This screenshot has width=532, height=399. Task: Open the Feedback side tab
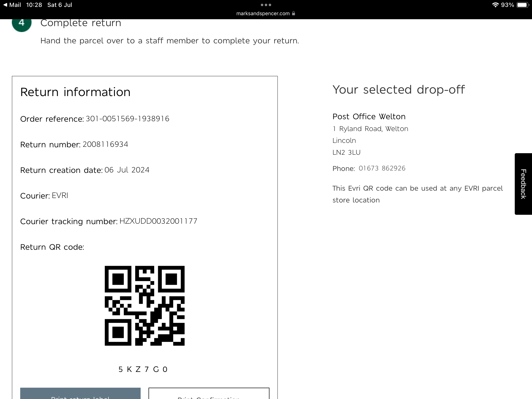[523, 184]
